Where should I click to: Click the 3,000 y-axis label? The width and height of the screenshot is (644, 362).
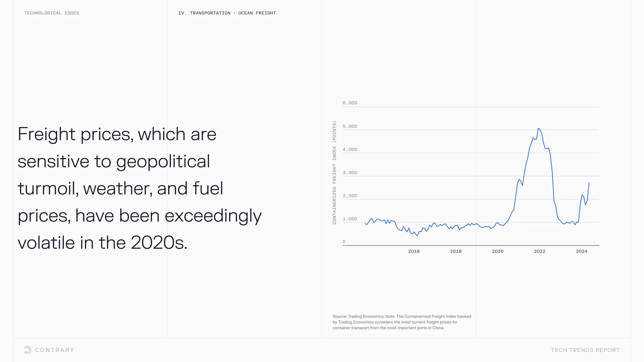(350, 173)
